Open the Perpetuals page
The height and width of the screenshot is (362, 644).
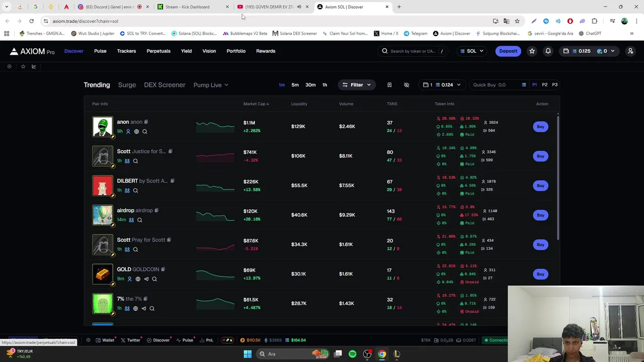[x=158, y=51]
